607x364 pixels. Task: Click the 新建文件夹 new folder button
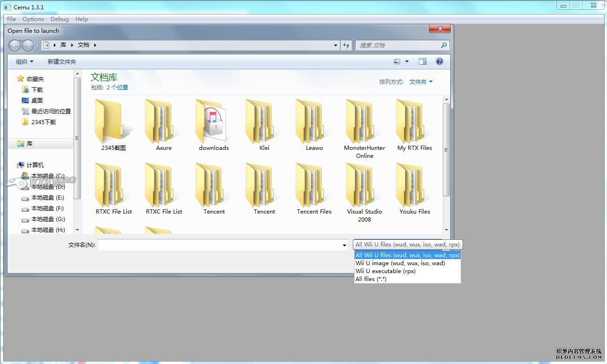click(61, 62)
